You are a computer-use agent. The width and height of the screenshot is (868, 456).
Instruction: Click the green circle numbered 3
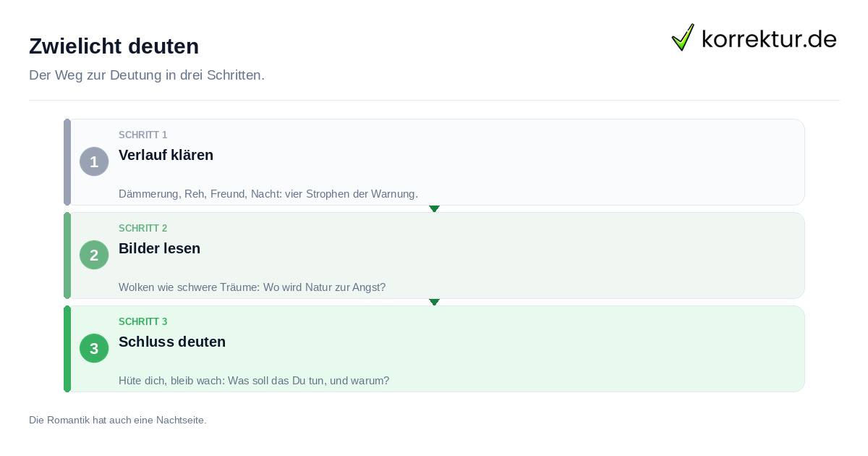(x=94, y=348)
